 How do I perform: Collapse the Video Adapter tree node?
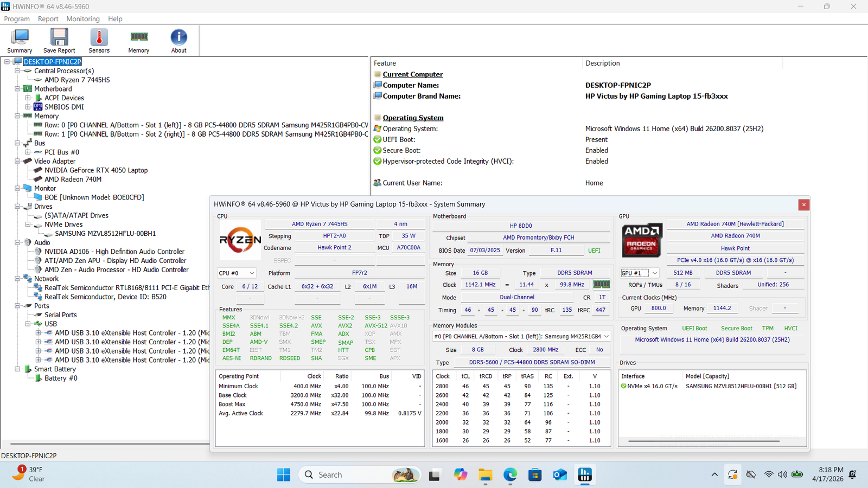pyautogui.click(x=17, y=161)
